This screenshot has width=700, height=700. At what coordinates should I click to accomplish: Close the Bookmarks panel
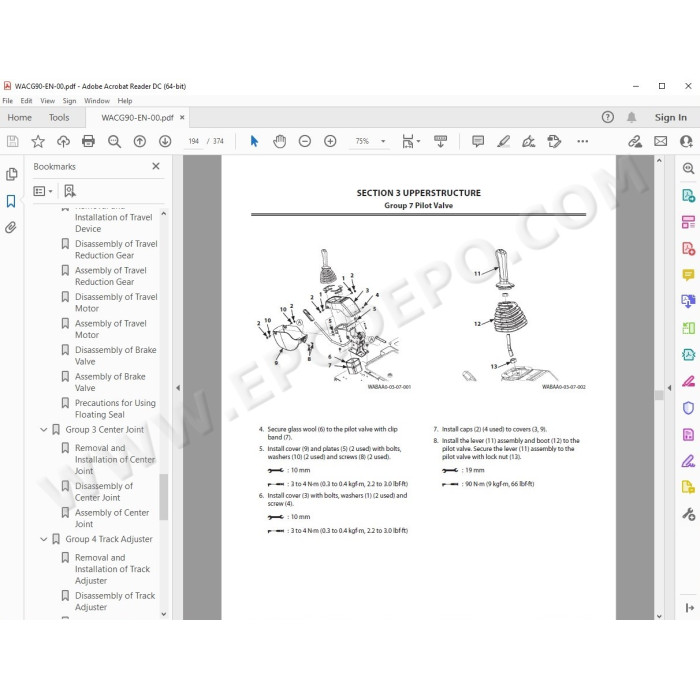click(156, 166)
